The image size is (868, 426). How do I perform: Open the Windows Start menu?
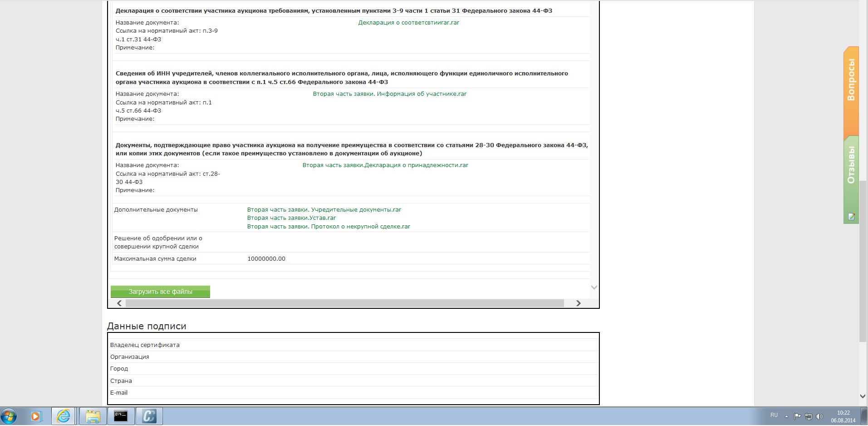coord(9,416)
